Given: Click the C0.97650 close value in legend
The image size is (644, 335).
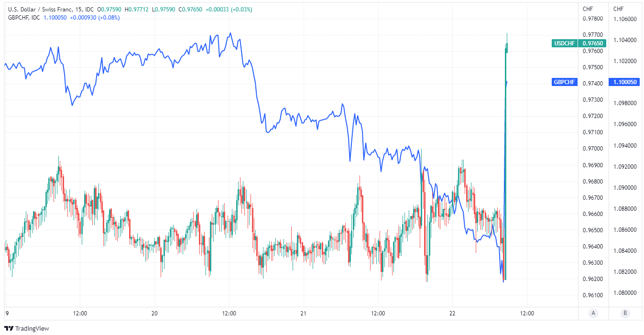Looking at the screenshot, I should (190, 10).
